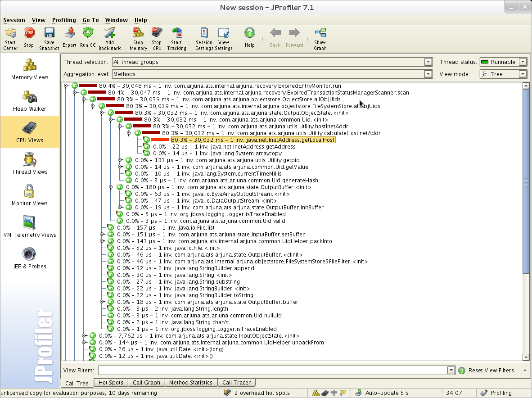Image resolution: width=532 pixels, height=398 pixels.
Task: Select the Uid.generateHash row
Action: tap(227, 181)
